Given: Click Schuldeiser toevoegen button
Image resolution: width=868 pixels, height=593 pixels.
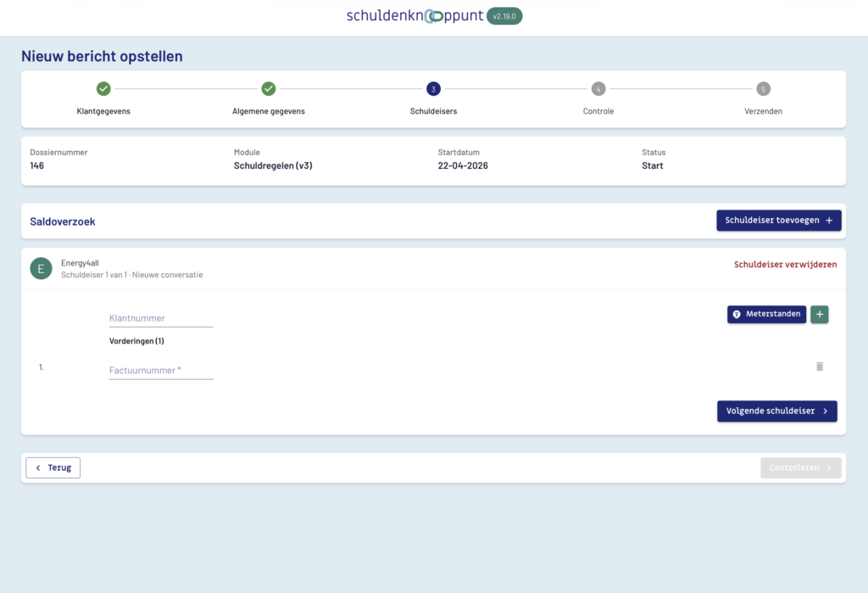Looking at the screenshot, I should tap(778, 221).
